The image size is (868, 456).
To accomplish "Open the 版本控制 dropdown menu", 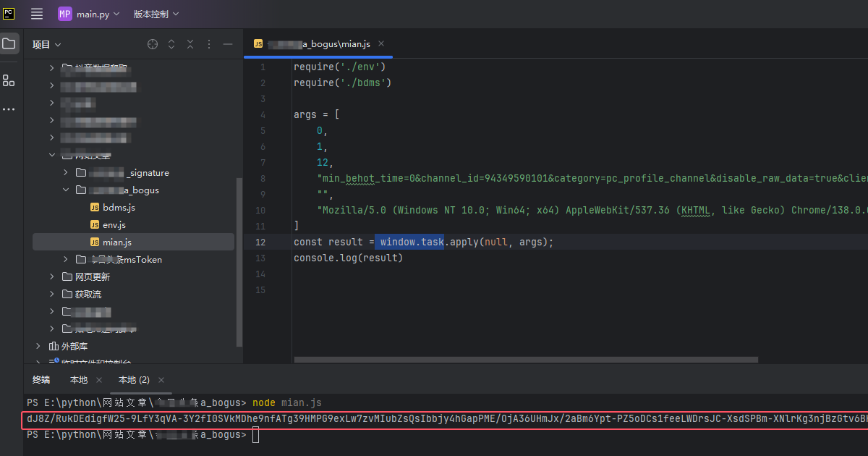I will pos(156,14).
